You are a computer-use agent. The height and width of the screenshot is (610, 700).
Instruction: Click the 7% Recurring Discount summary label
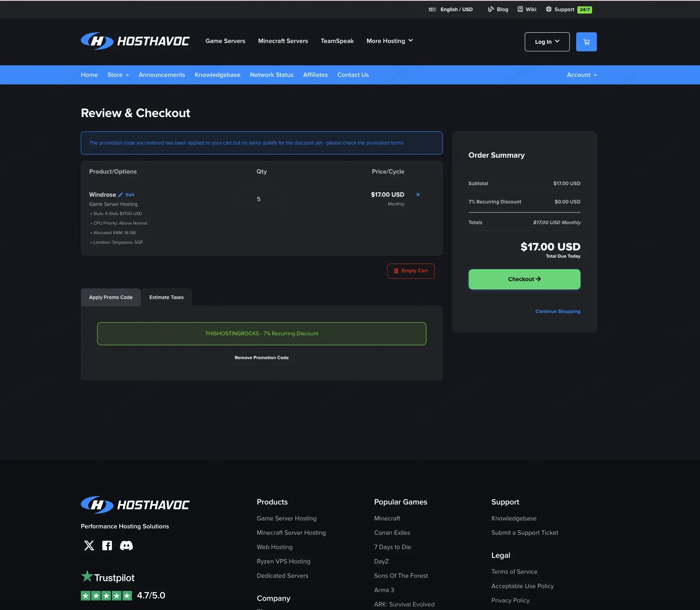(x=495, y=202)
